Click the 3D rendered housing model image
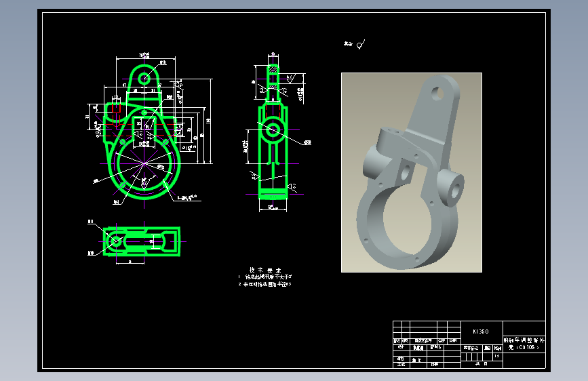 412,172
